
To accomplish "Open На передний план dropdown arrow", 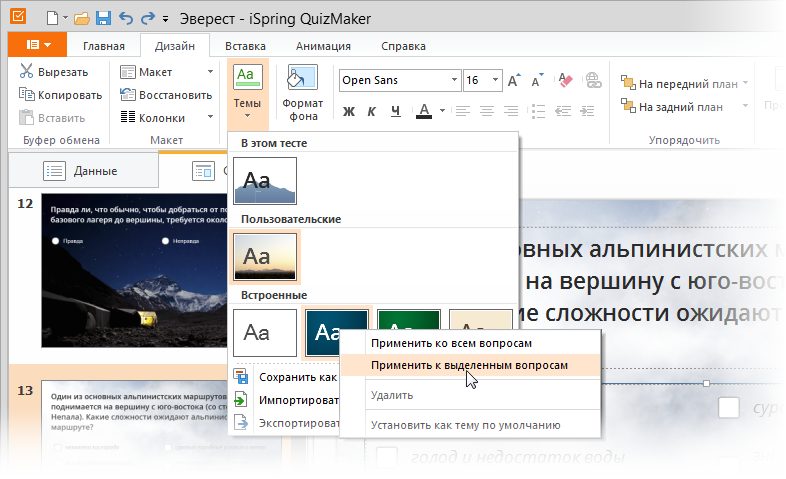I will pos(745,83).
